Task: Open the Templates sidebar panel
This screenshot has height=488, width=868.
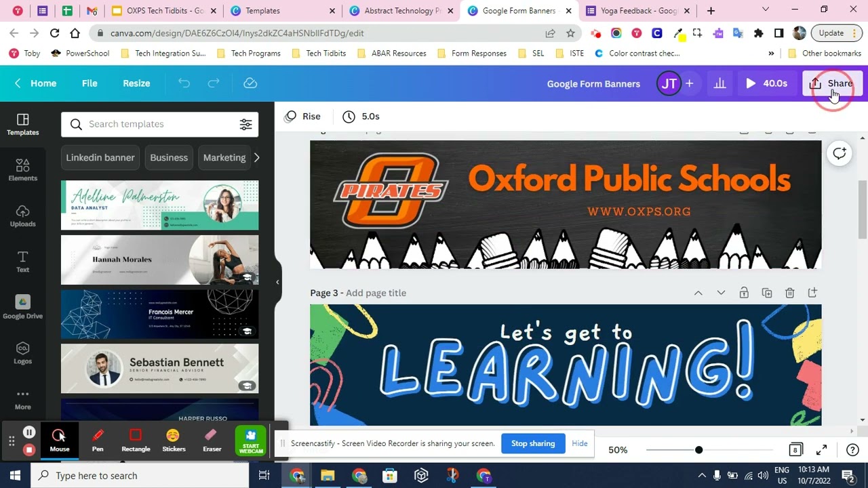Action: pyautogui.click(x=22, y=125)
